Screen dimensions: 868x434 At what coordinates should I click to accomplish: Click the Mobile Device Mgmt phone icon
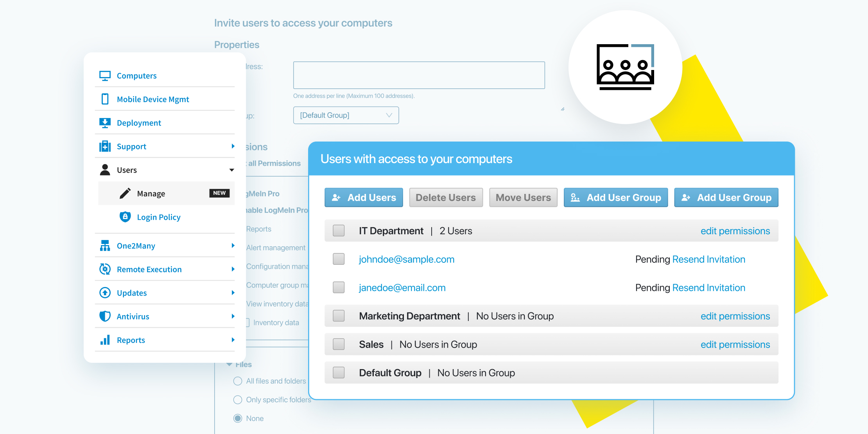tap(104, 99)
